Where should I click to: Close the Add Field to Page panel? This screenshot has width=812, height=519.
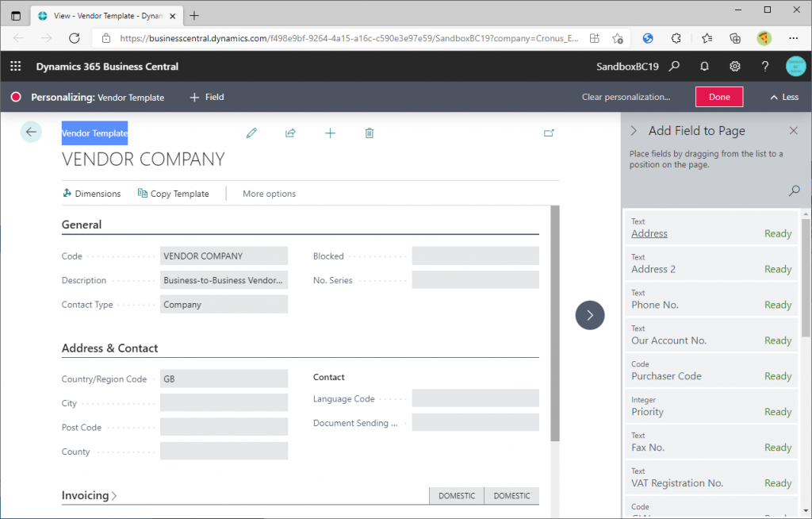(793, 131)
